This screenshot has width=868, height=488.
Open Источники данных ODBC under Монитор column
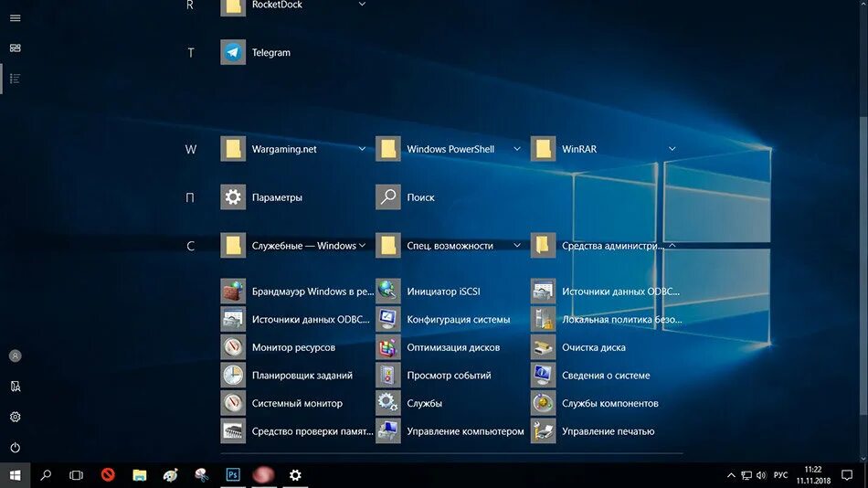click(233, 319)
